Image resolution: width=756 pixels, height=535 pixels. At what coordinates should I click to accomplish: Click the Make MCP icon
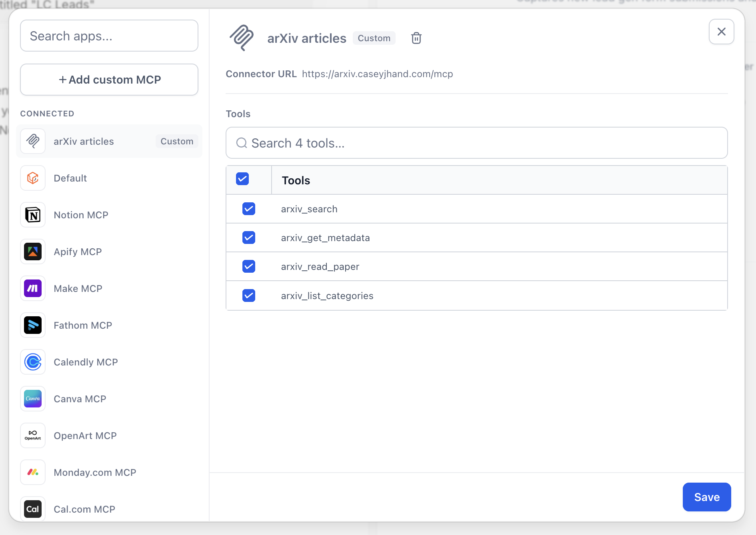tap(33, 288)
